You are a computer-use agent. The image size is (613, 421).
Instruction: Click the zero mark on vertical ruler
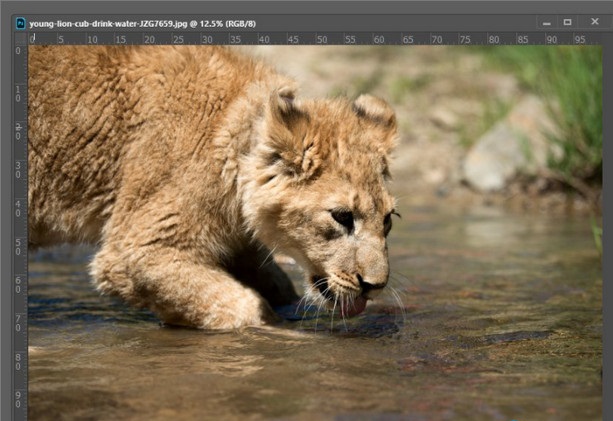point(19,51)
